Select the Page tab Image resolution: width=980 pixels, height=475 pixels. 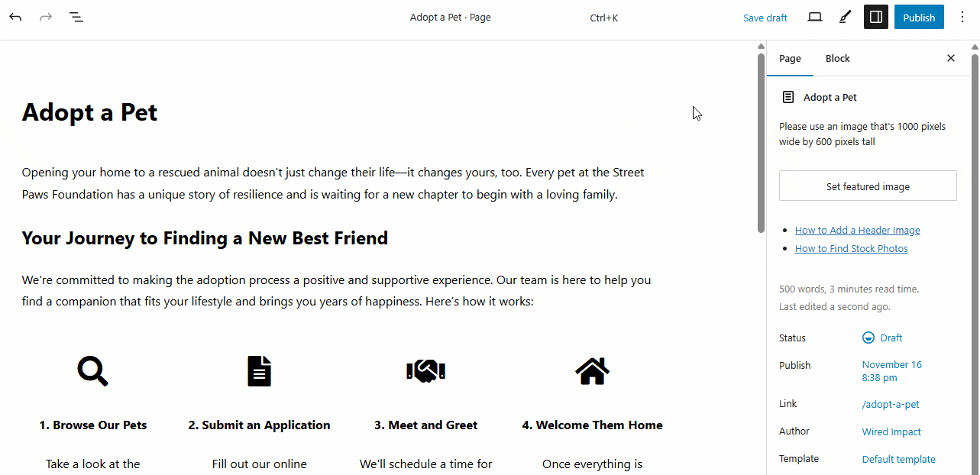pos(790,58)
